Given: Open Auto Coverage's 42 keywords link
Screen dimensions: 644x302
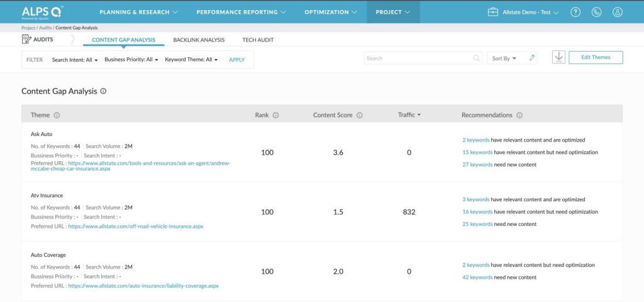Looking at the screenshot, I should coord(477,277).
